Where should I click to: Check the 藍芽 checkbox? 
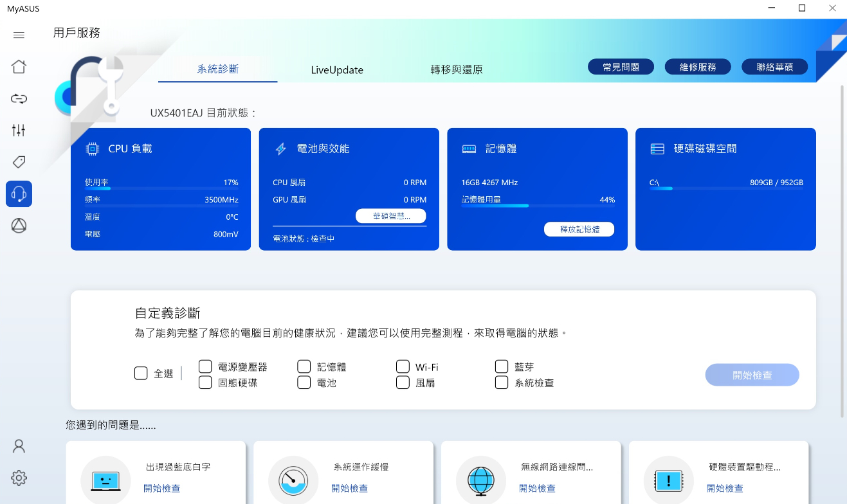pos(502,366)
